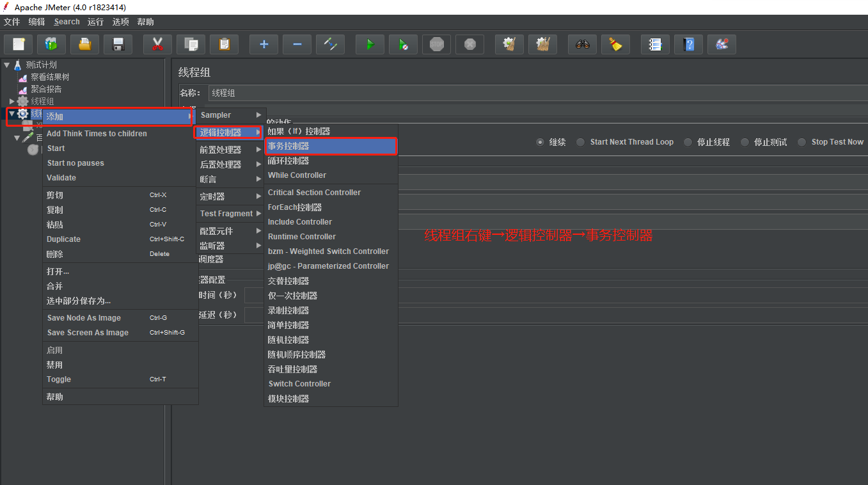Click the Cut scissors toolbar icon
The width and height of the screenshot is (868, 485).
[x=157, y=44]
